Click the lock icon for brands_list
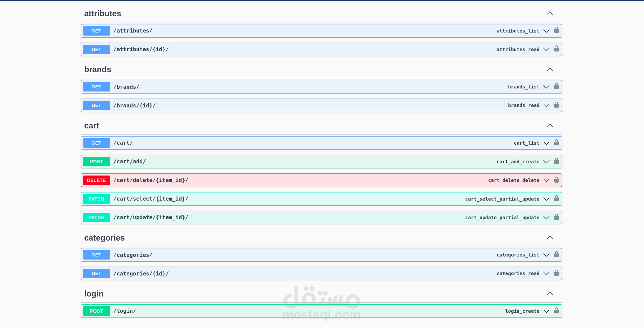644x328 pixels. [557, 86]
